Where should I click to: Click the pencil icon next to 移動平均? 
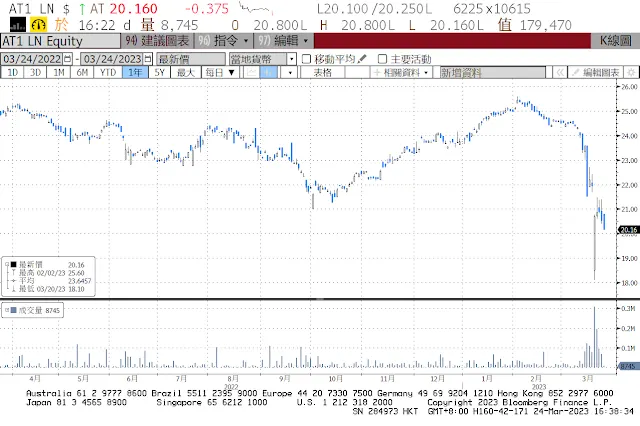pos(362,59)
